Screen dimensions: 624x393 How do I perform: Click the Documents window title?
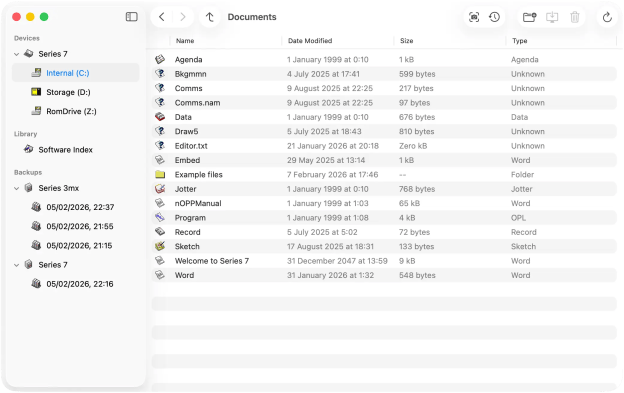tap(252, 17)
